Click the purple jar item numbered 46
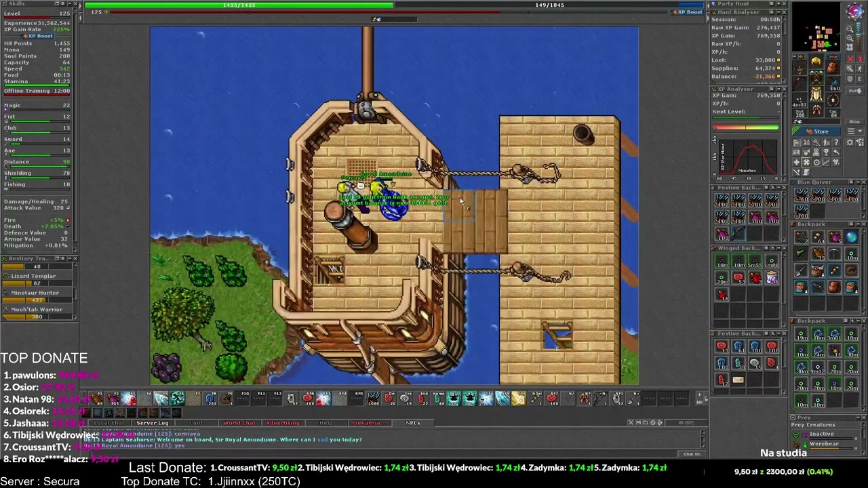The height and width of the screenshot is (488, 868). point(772,277)
